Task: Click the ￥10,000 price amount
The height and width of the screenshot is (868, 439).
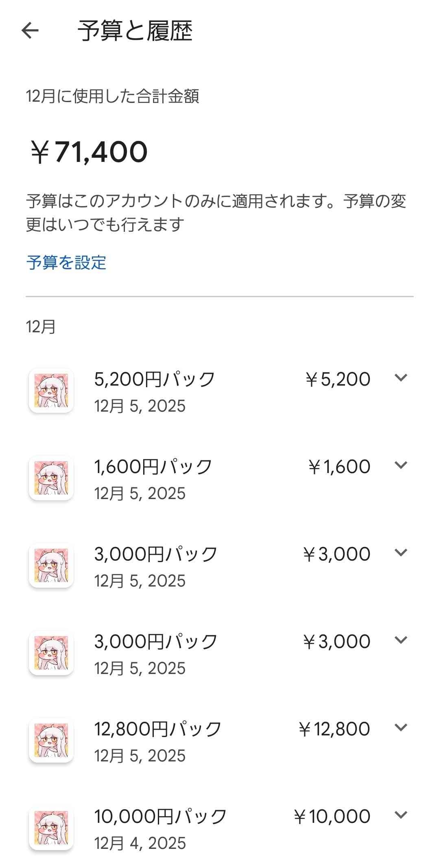Action: point(332,817)
